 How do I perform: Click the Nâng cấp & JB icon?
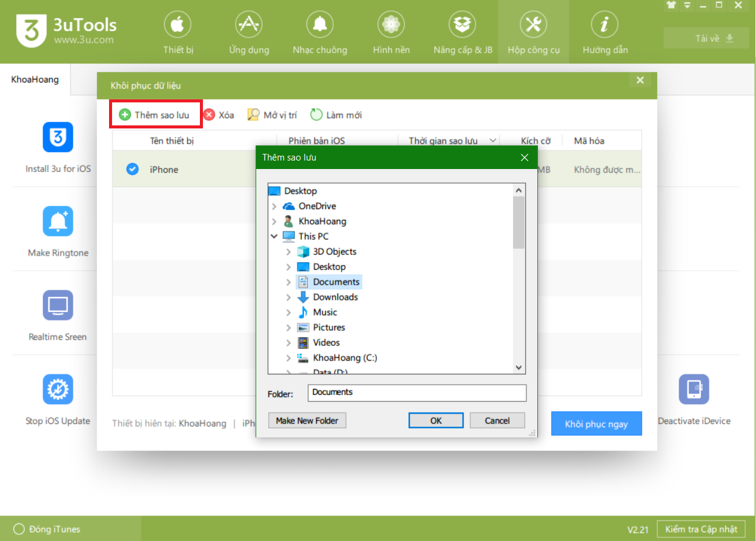462,25
